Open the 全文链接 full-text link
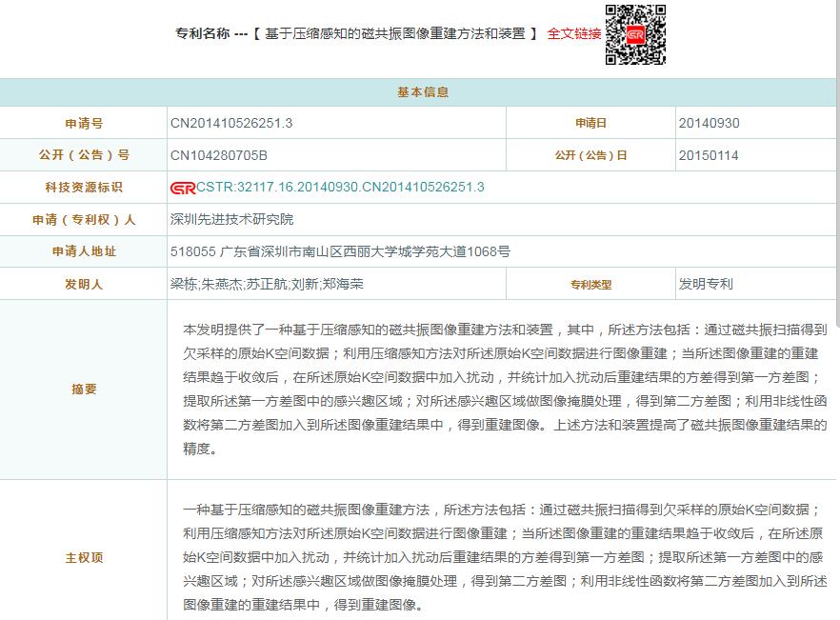 [573, 33]
